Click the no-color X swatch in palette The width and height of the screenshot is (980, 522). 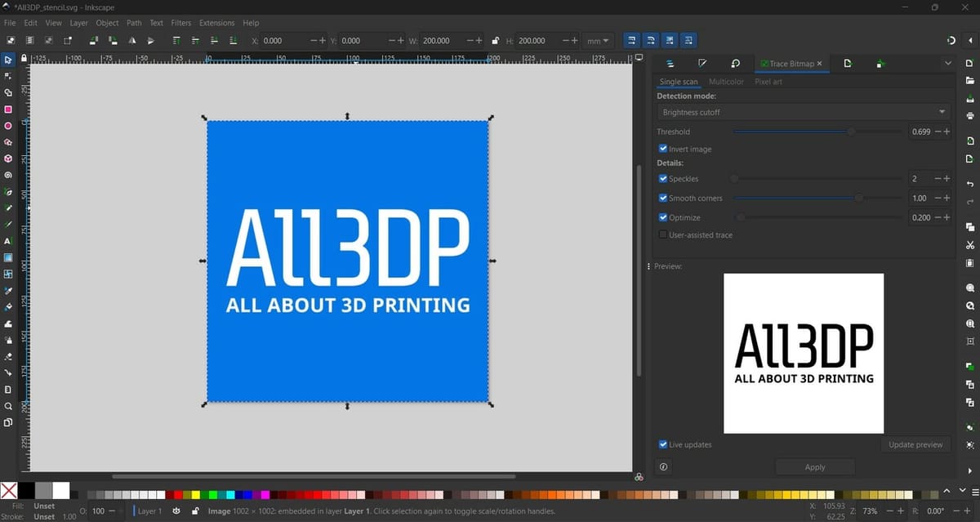pyautogui.click(x=9, y=491)
